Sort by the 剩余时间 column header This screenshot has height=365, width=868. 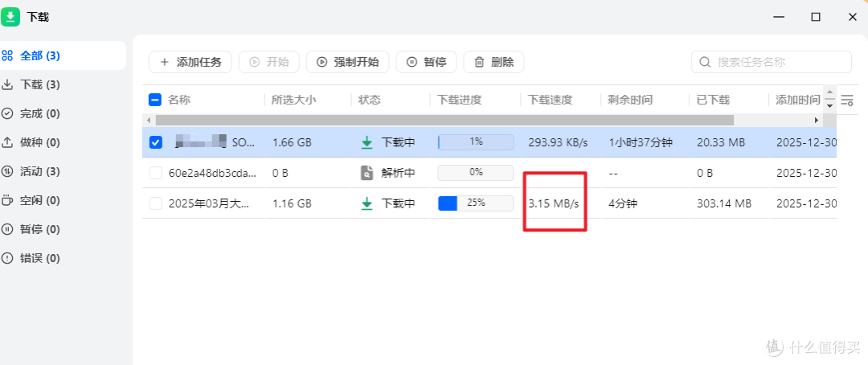[x=630, y=100]
